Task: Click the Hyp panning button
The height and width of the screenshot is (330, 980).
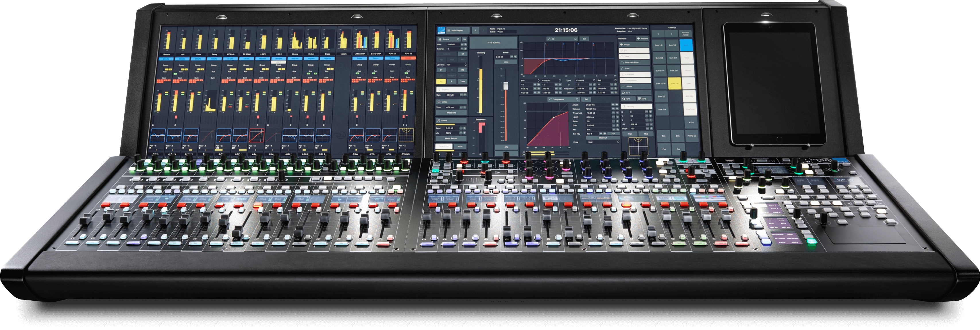Action: pos(646,134)
